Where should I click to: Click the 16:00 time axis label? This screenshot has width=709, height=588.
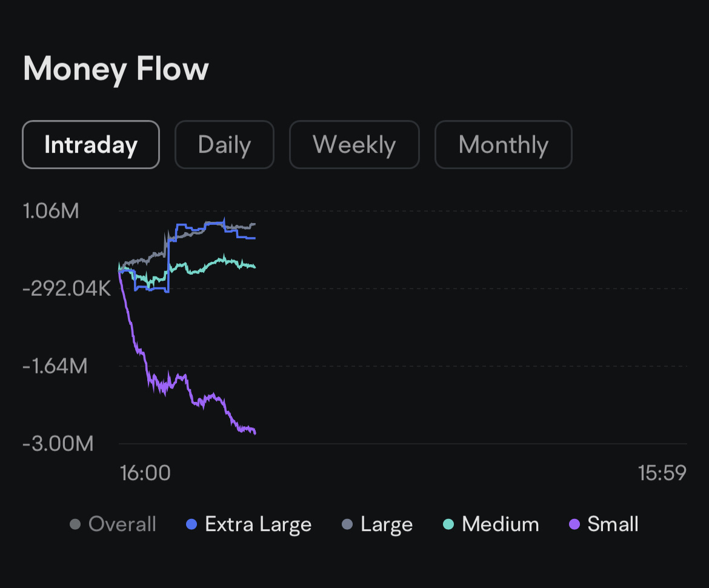click(x=145, y=473)
